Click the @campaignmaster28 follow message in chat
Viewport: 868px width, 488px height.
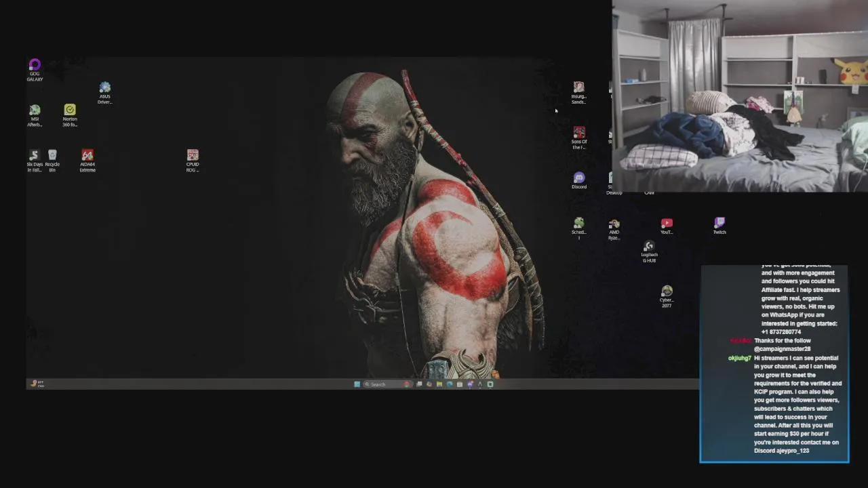[783, 345]
